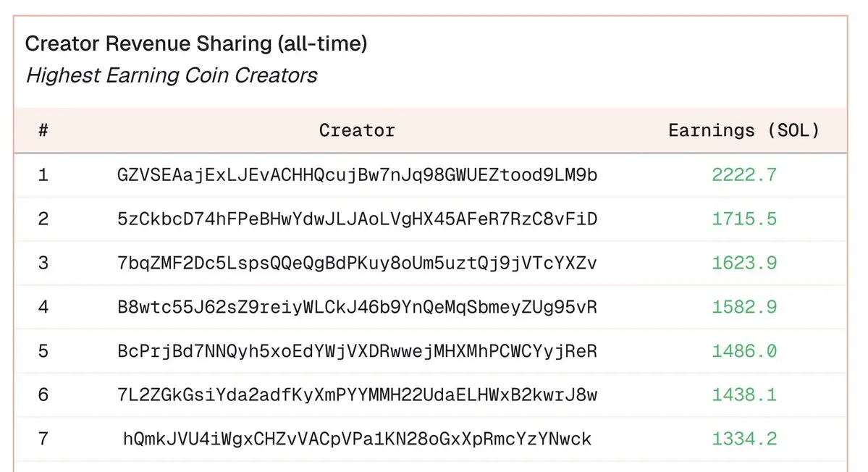
Task: Select the 1582.9 earnings value
Action: (x=744, y=307)
